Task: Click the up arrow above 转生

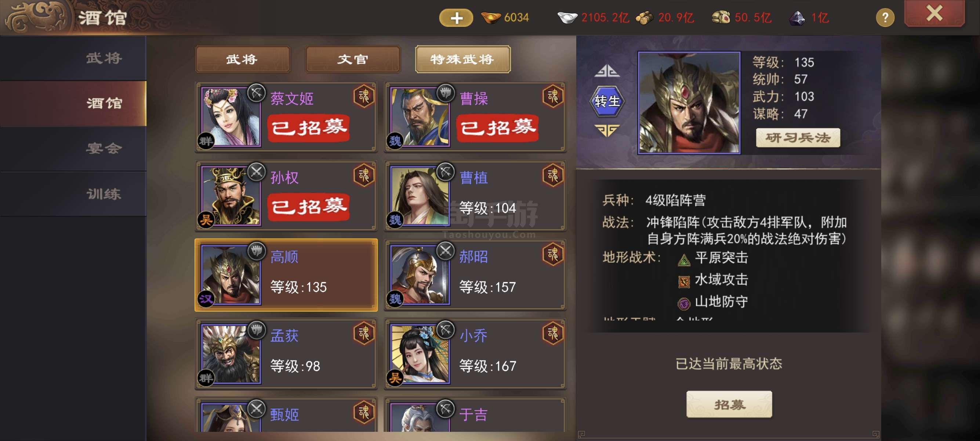Action: click(x=607, y=71)
